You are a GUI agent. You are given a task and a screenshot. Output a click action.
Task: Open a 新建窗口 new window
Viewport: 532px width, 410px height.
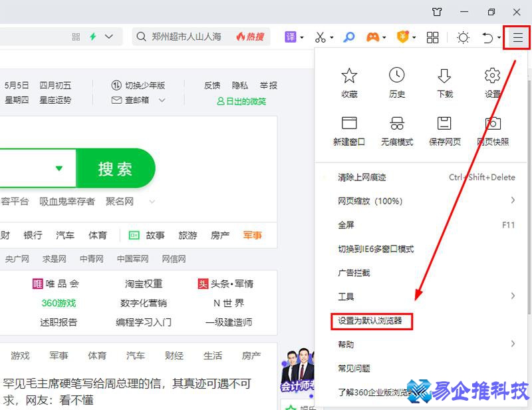[349, 128]
